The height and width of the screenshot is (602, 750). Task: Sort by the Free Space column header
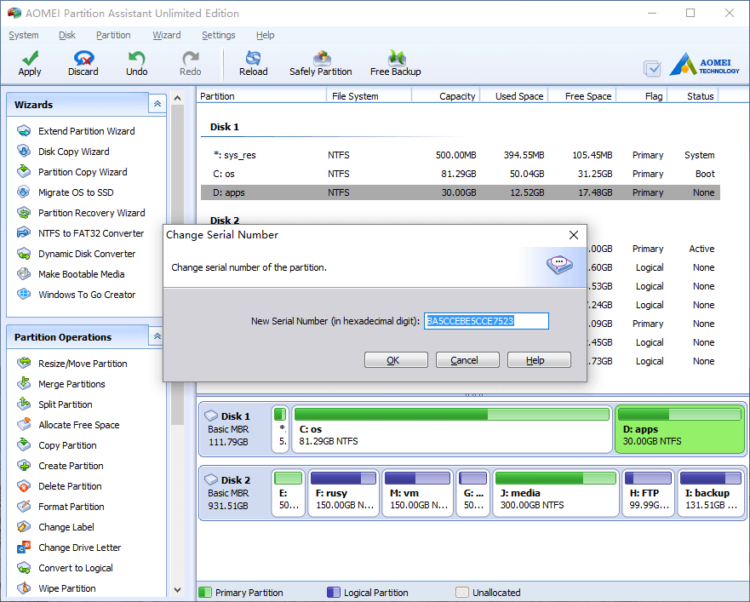pyautogui.click(x=587, y=96)
